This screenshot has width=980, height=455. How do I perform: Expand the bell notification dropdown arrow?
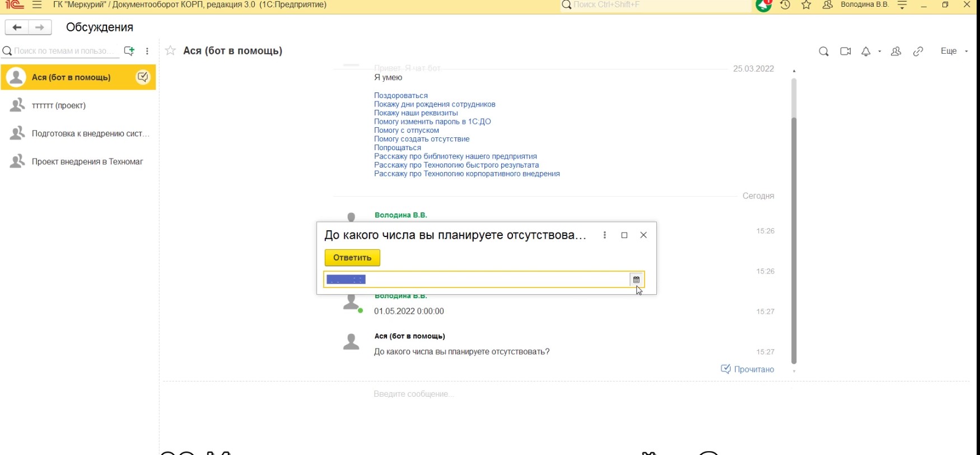pyautogui.click(x=880, y=52)
